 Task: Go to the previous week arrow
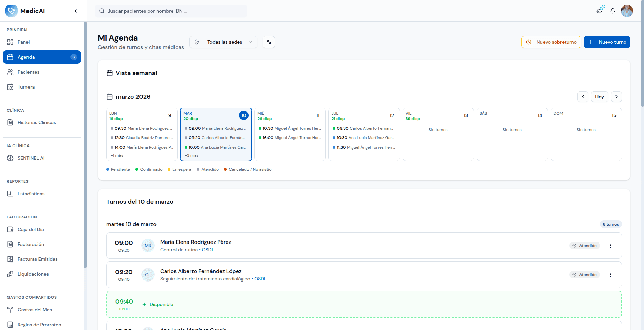pos(583,97)
